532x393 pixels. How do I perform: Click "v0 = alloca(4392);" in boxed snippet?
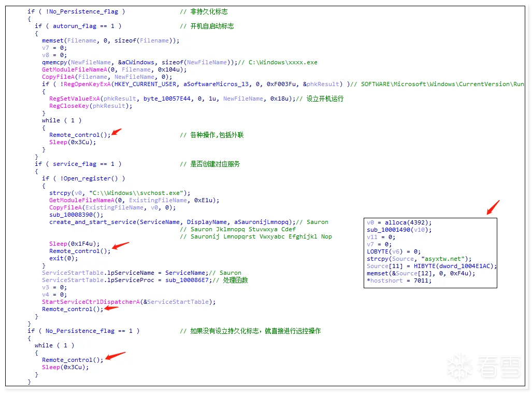(x=399, y=223)
